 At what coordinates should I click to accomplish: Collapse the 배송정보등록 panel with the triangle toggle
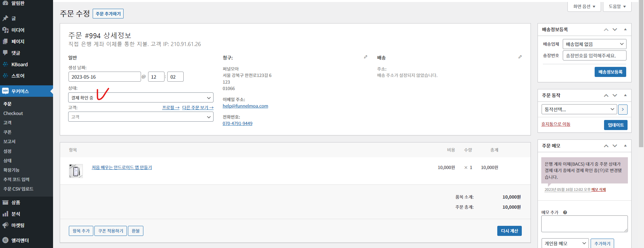click(625, 29)
